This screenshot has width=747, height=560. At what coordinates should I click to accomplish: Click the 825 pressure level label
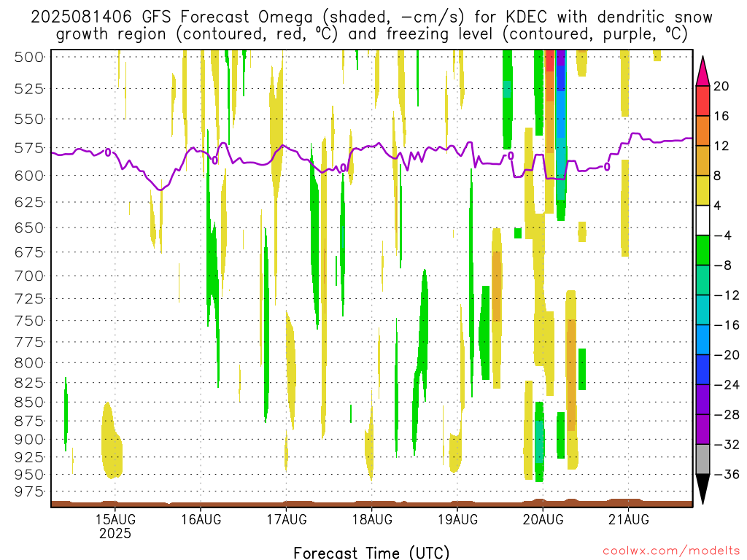coord(29,383)
